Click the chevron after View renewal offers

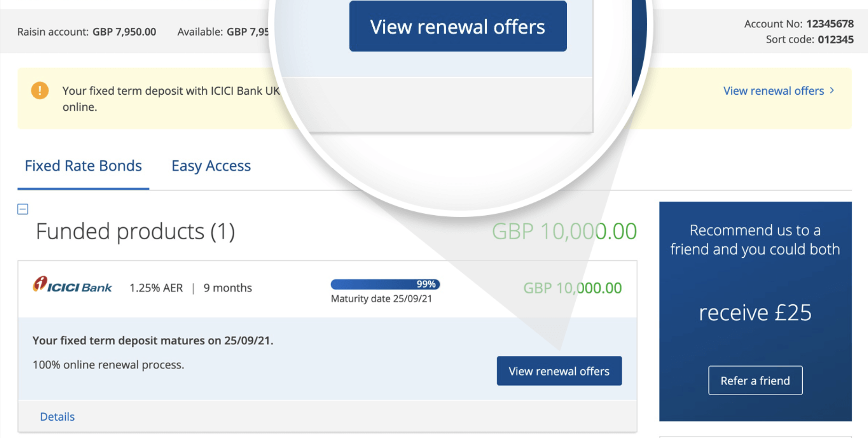(x=832, y=91)
